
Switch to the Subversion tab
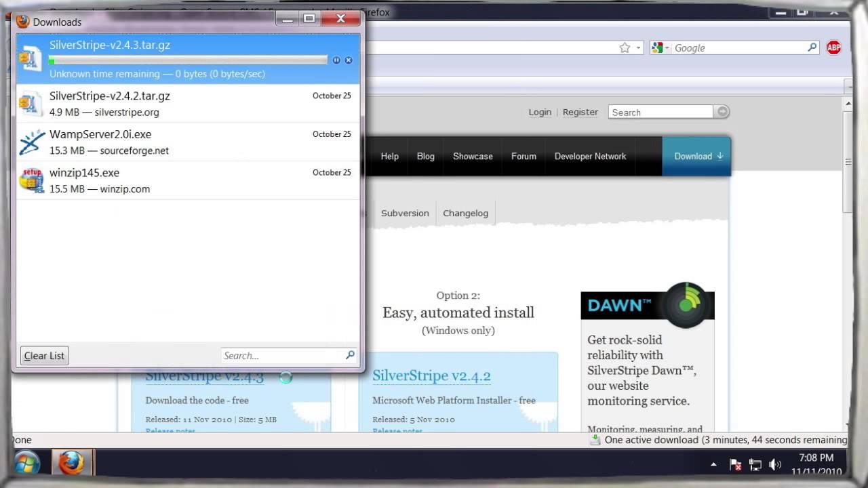click(x=405, y=213)
